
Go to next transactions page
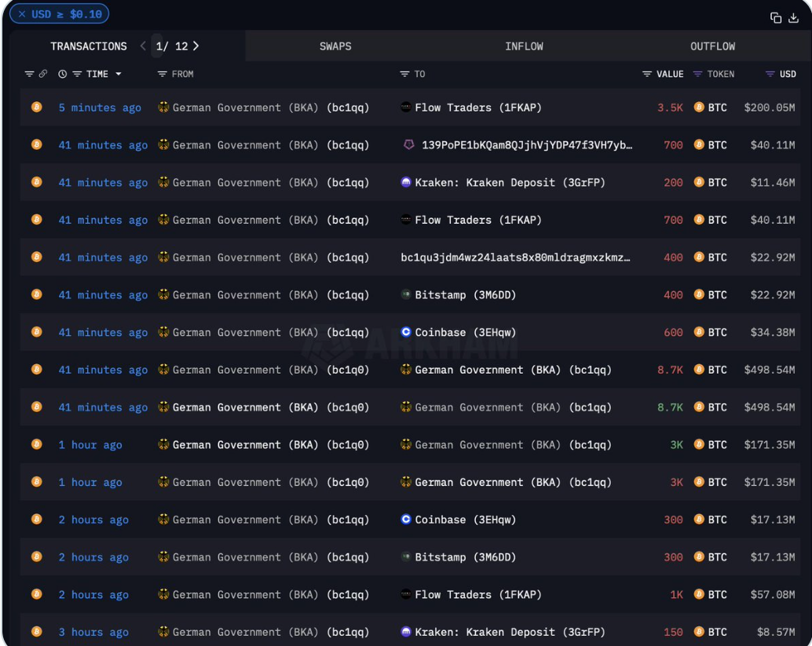(x=196, y=46)
